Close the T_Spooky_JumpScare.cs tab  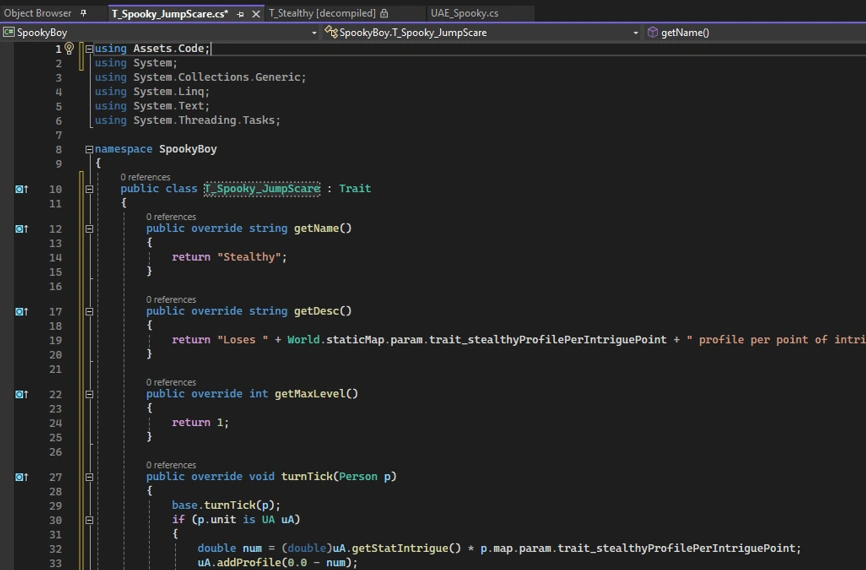click(x=256, y=14)
